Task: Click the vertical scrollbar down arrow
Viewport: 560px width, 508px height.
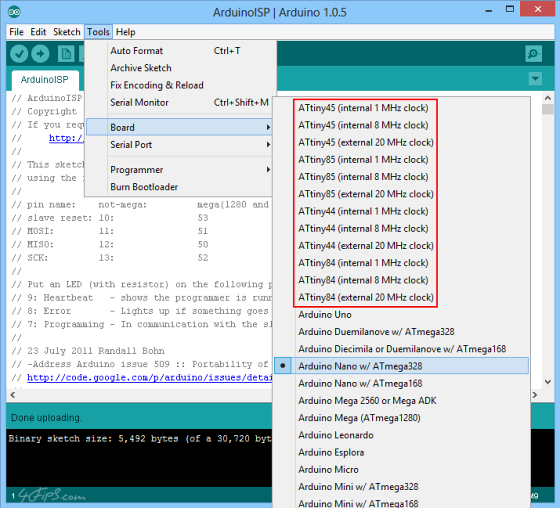Action: [x=548, y=382]
